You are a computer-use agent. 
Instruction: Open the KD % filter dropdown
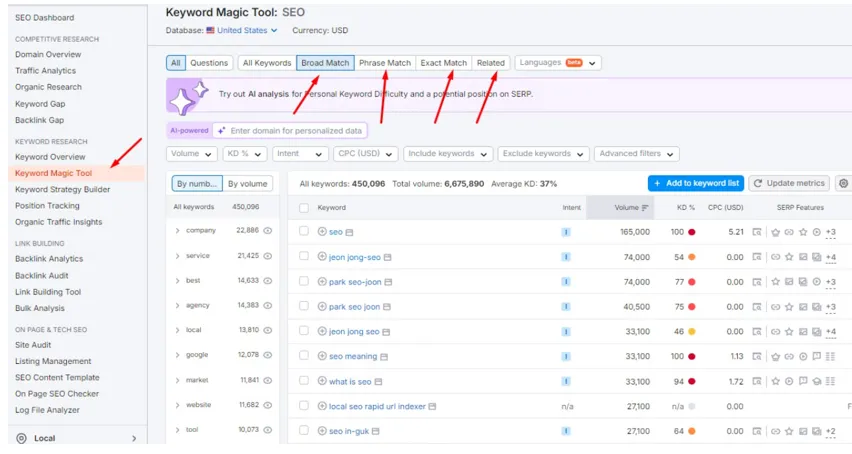click(x=245, y=154)
